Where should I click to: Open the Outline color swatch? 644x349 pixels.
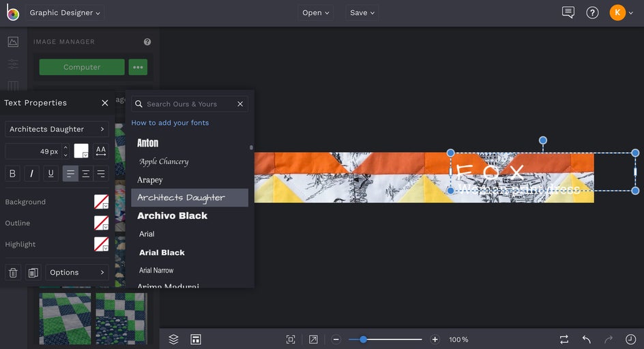(102, 223)
